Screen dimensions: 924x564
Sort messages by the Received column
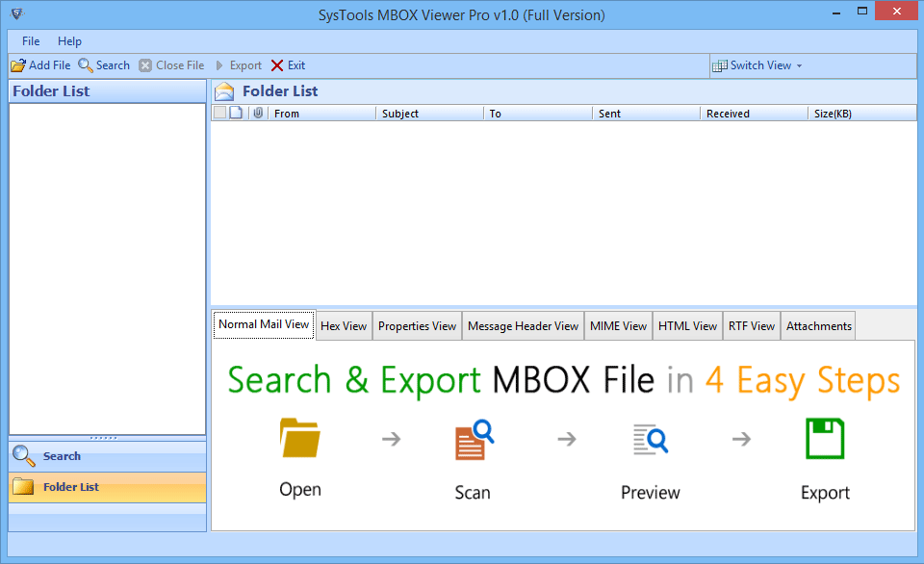click(755, 114)
